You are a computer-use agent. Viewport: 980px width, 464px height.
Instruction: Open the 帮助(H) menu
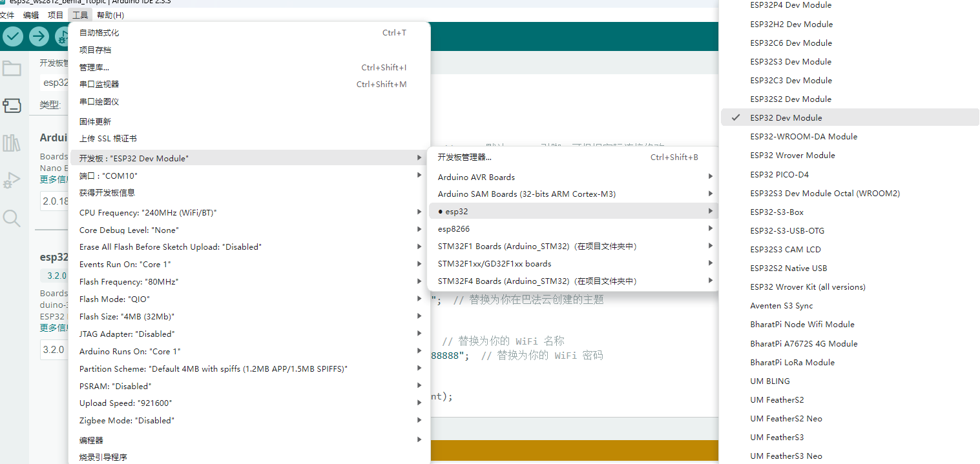tap(110, 15)
